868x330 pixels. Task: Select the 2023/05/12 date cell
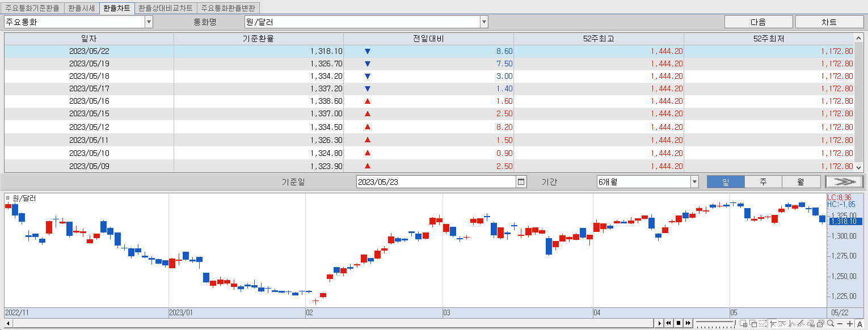(89, 127)
